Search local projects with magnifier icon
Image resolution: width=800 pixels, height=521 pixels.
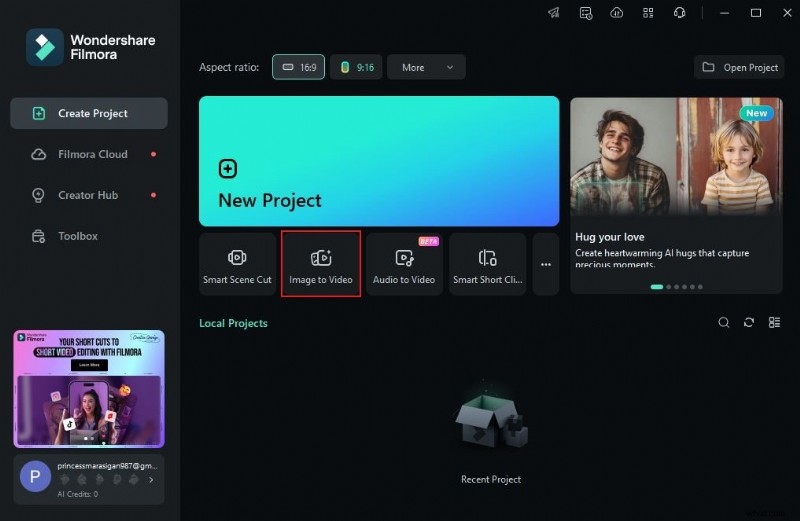coord(724,323)
